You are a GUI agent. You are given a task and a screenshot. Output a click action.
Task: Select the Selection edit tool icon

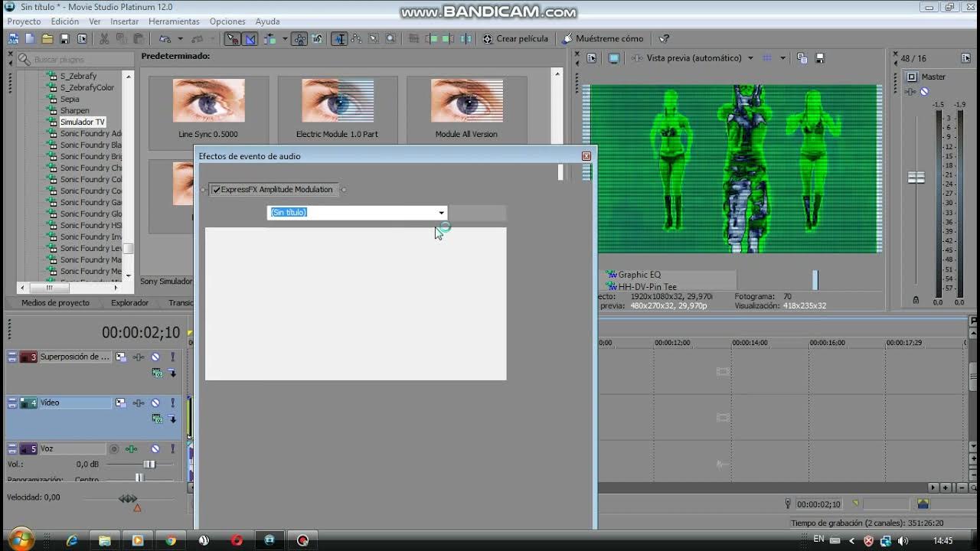374,38
